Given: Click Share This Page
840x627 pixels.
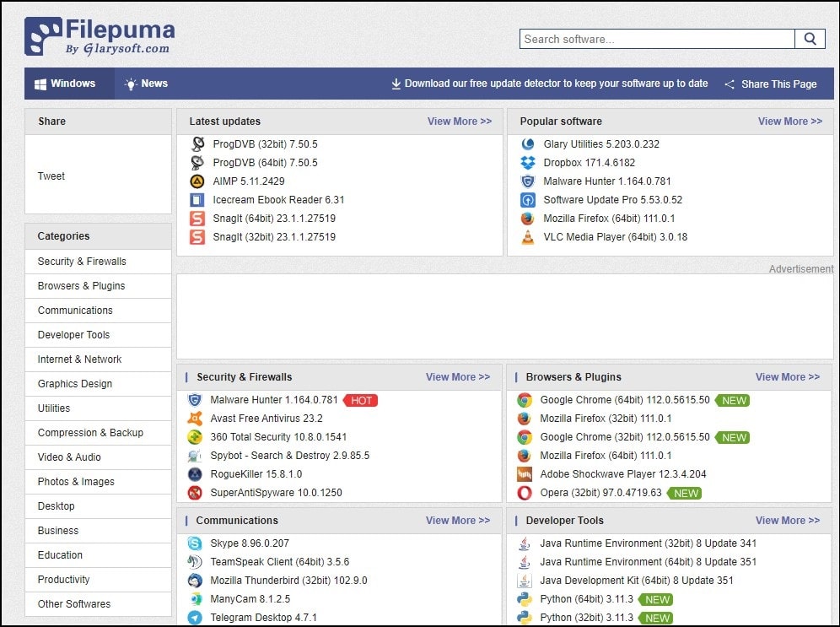Looking at the screenshot, I should tap(771, 84).
